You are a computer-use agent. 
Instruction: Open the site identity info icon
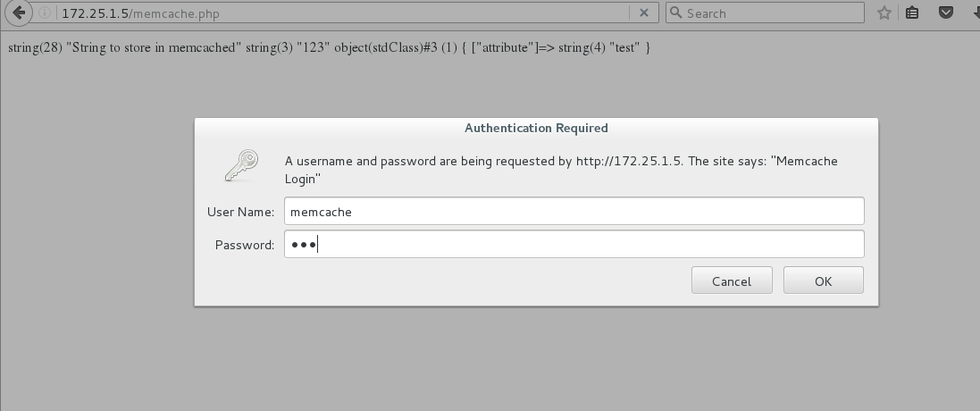tap(46, 13)
